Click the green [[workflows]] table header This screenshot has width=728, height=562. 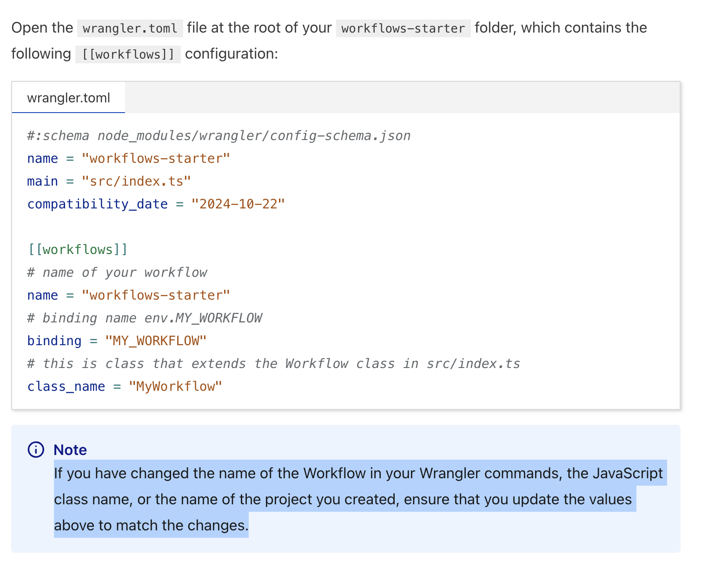click(78, 250)
